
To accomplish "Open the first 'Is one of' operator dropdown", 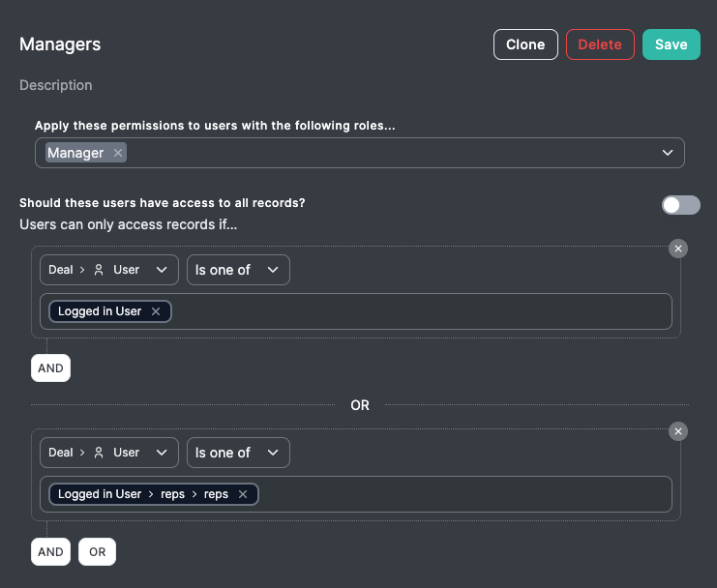I will point(238,270).
